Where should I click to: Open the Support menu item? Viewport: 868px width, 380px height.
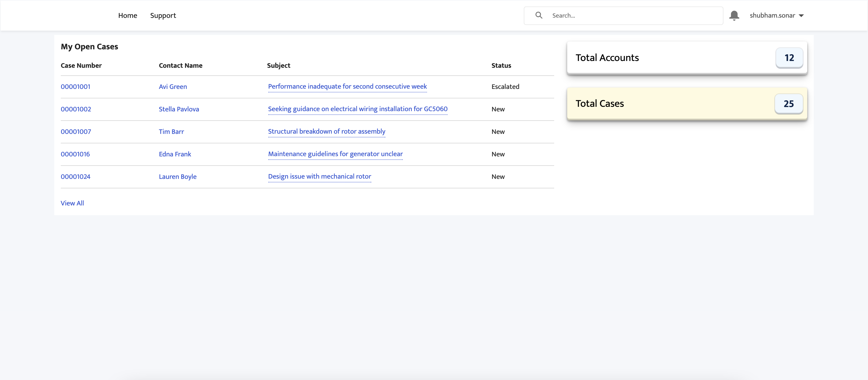(163, 15)
